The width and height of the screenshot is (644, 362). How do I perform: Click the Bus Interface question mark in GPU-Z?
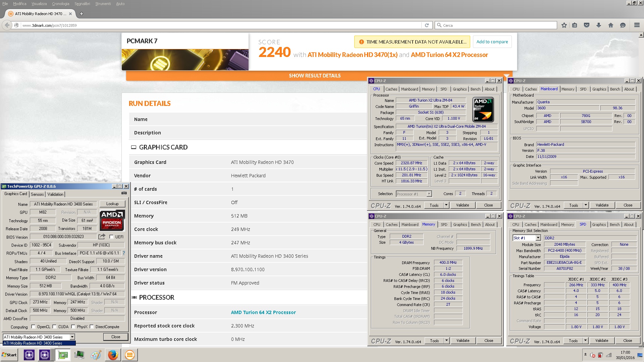[124, 253]
